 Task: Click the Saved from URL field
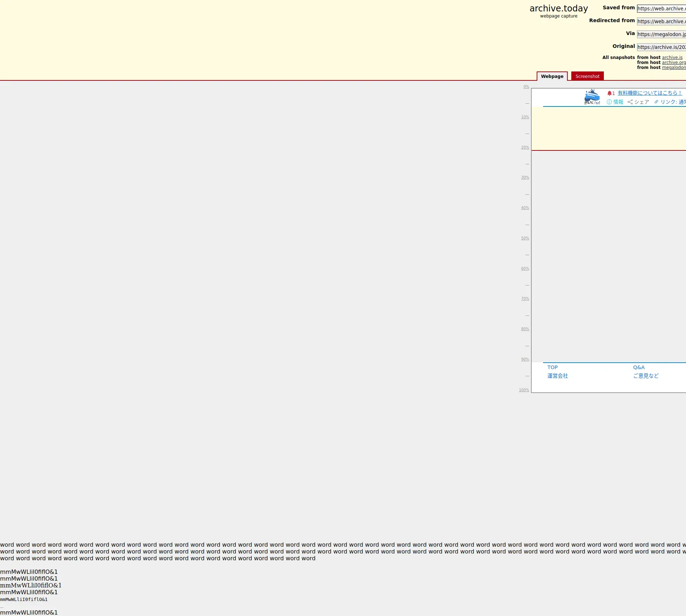tap(661, 9)
